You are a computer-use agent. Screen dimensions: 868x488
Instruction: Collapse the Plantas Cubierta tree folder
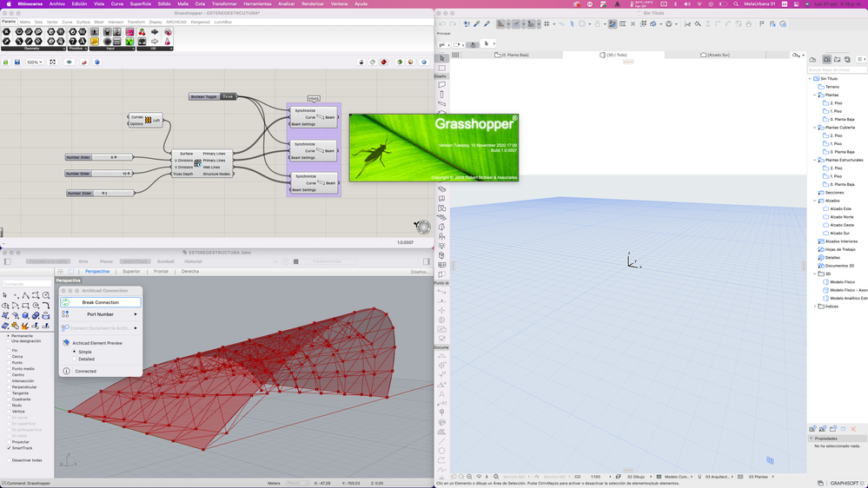(x=815, y=128)
